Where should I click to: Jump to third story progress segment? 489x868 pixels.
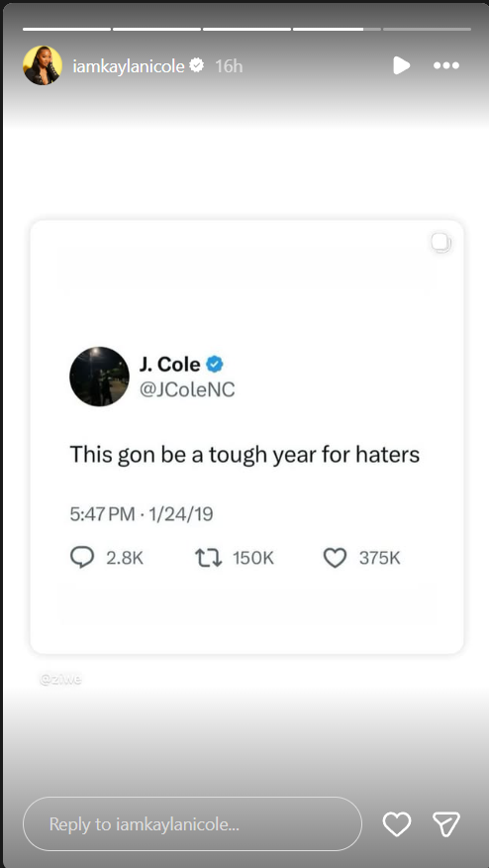pos(246,29)
